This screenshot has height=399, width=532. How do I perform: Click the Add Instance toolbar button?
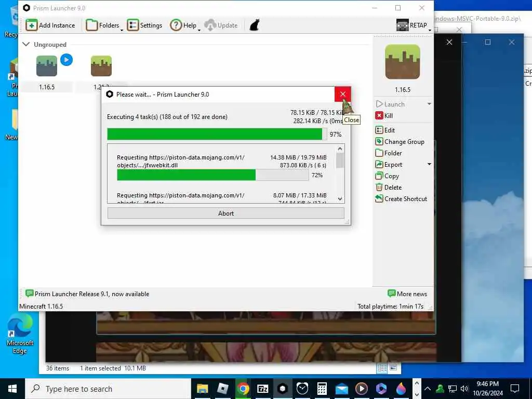coord(50,25)
